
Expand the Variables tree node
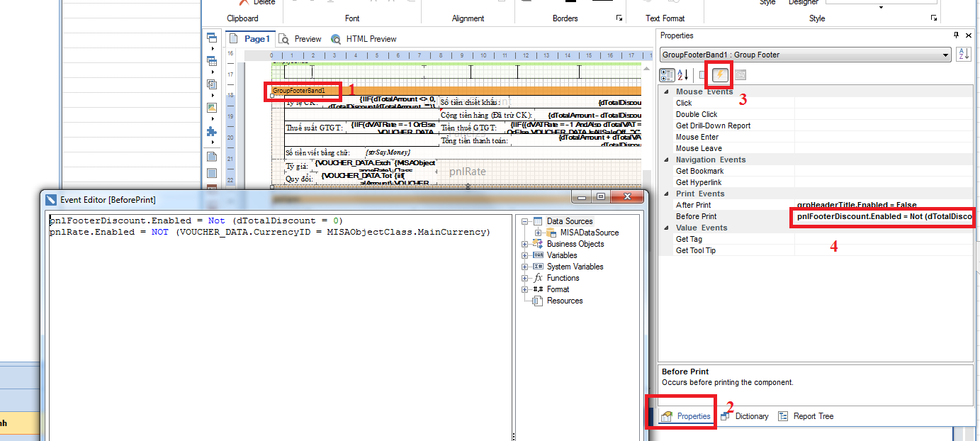tap(525, 255)
